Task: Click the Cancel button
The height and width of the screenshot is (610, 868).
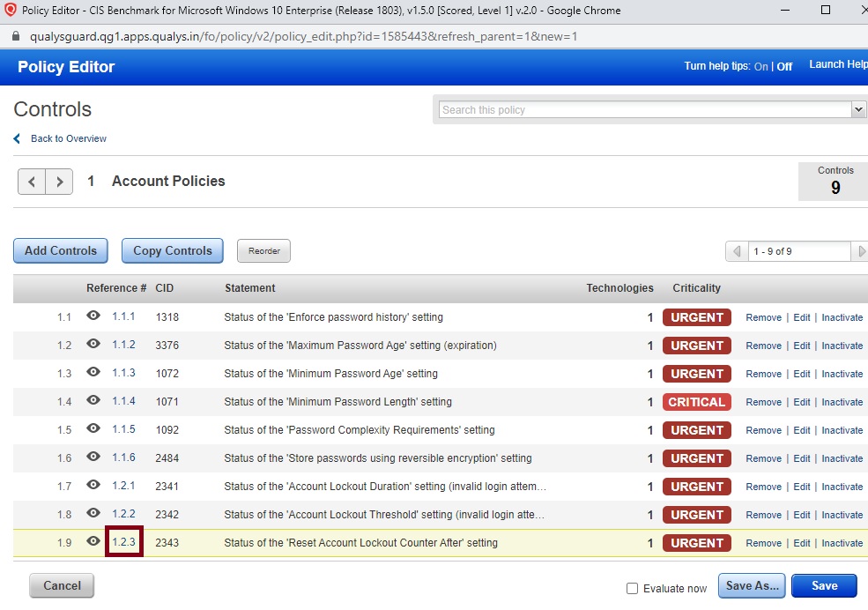Action: [62, 585]
